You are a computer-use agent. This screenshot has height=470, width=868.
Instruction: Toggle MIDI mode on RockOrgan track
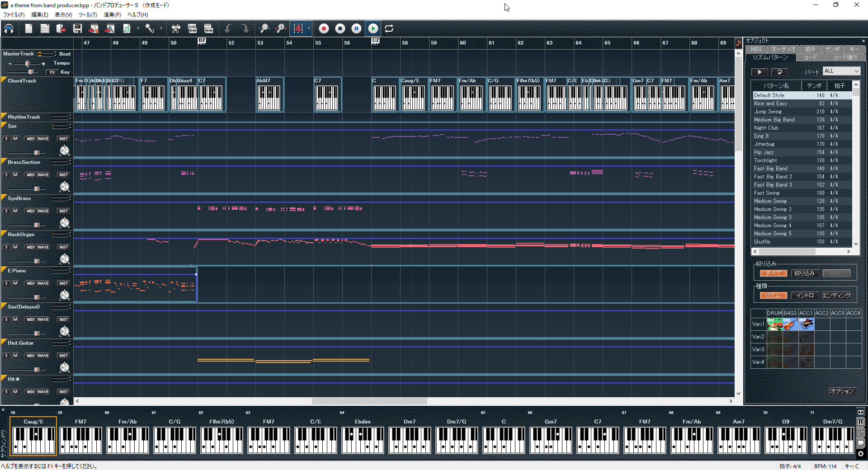30,247
